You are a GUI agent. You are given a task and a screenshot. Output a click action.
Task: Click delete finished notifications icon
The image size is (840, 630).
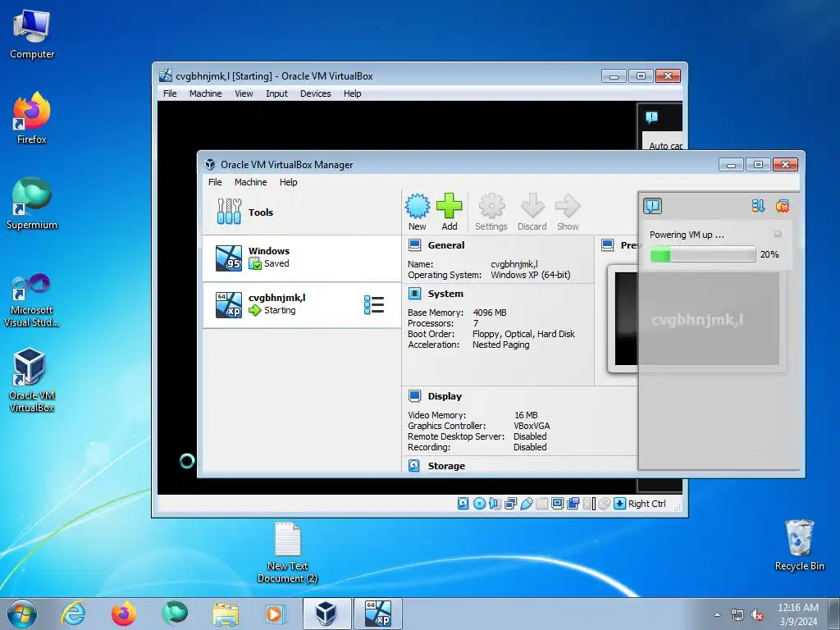tap(783, 206)
